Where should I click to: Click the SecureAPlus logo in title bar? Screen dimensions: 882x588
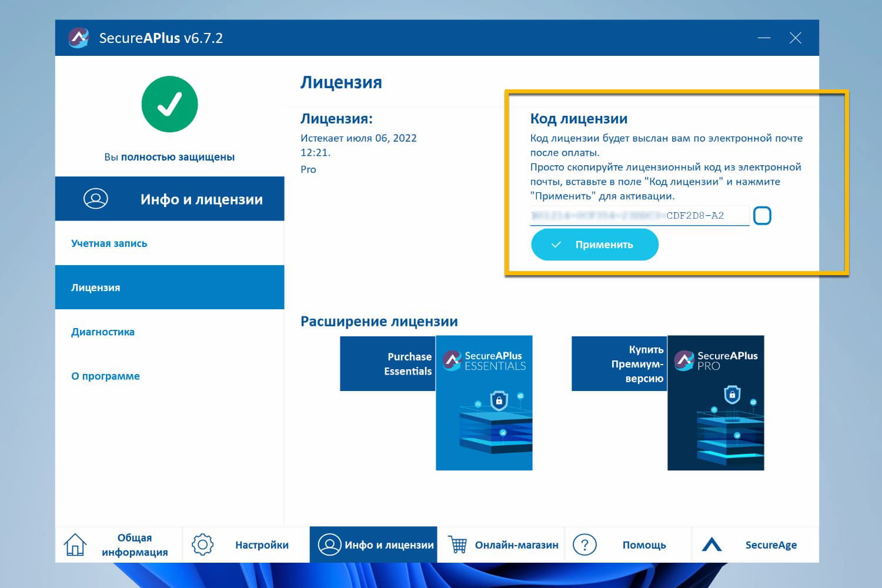tap(78, 38)
